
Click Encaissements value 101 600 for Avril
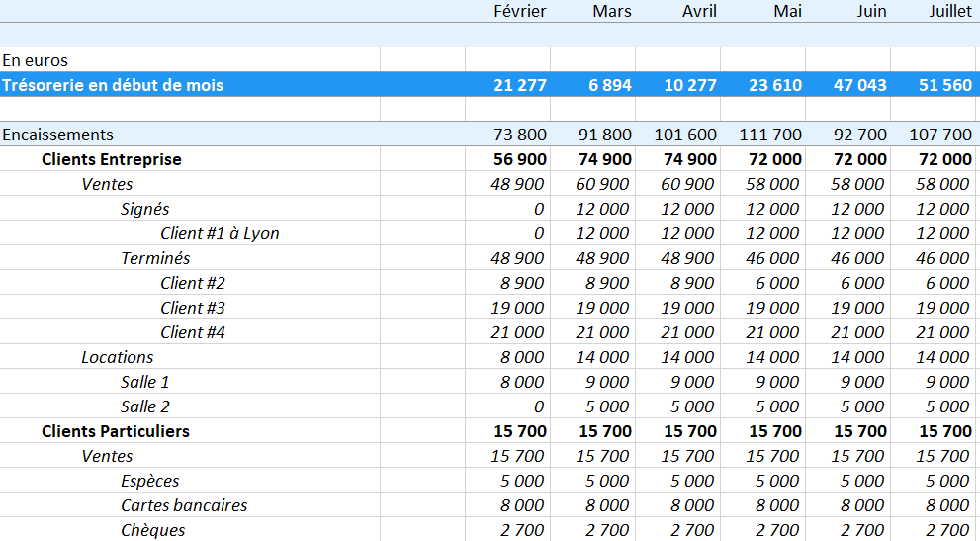tap(685, 135)
